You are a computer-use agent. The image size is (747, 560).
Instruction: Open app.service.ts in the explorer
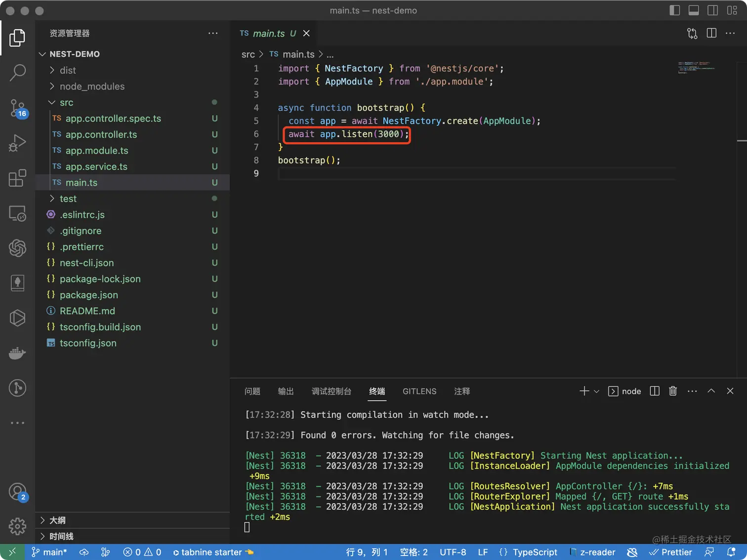(96, 167)
